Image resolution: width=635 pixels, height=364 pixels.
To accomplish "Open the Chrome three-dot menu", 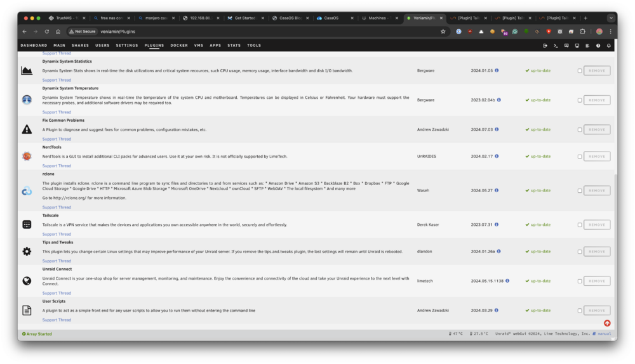I will 610,32.
